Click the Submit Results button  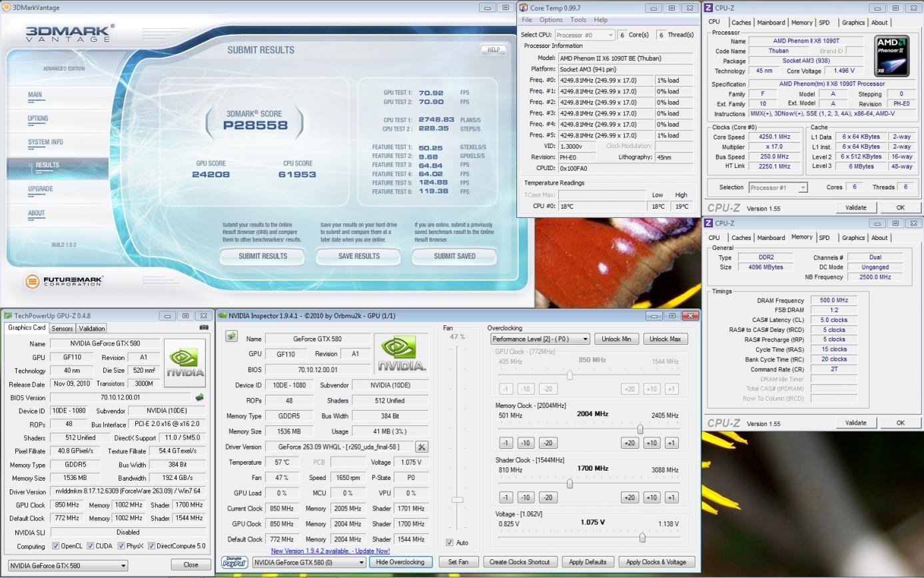pos(262,256)
